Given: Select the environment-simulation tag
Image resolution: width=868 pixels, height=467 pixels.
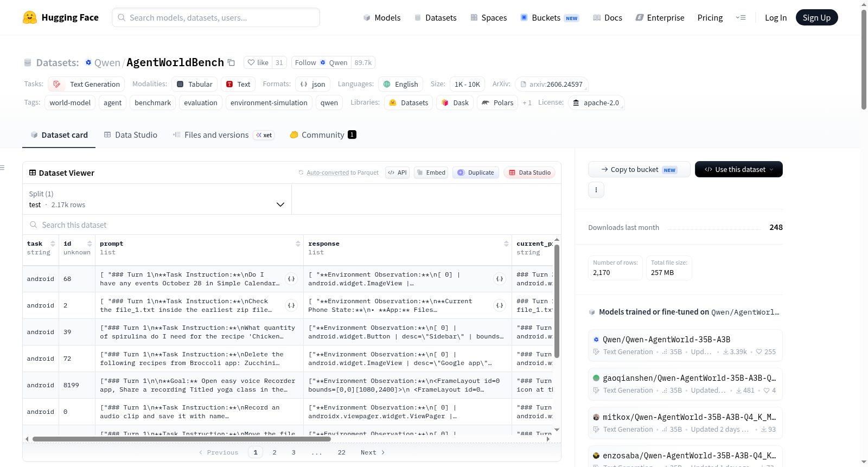Looking at the screenshot, I should 269,103.
